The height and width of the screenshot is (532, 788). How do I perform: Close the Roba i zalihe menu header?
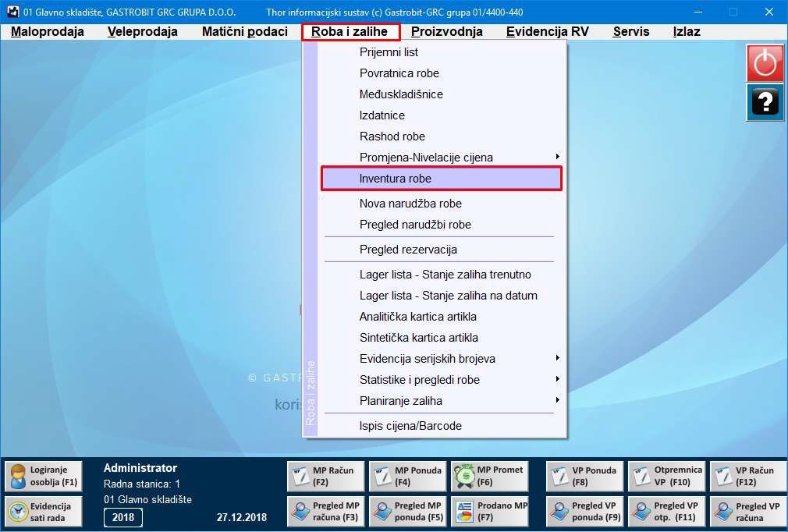(x=350, y=32)
